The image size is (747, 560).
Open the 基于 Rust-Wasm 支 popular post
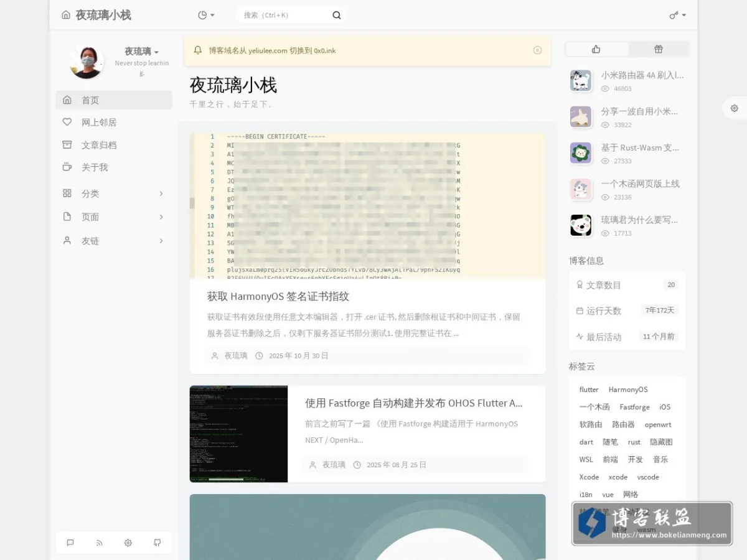click(640, 147)
